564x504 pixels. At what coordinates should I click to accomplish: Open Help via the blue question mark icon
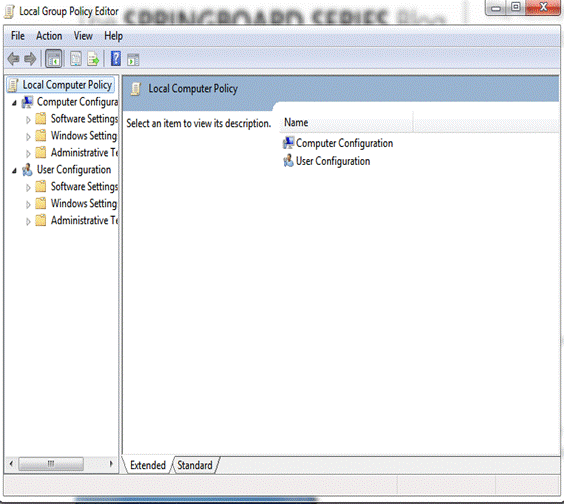[x=116, y=58]
